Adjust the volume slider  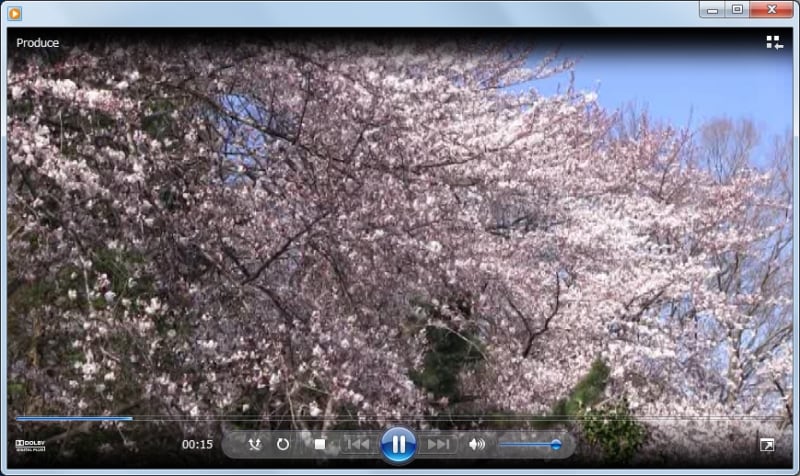531,445
